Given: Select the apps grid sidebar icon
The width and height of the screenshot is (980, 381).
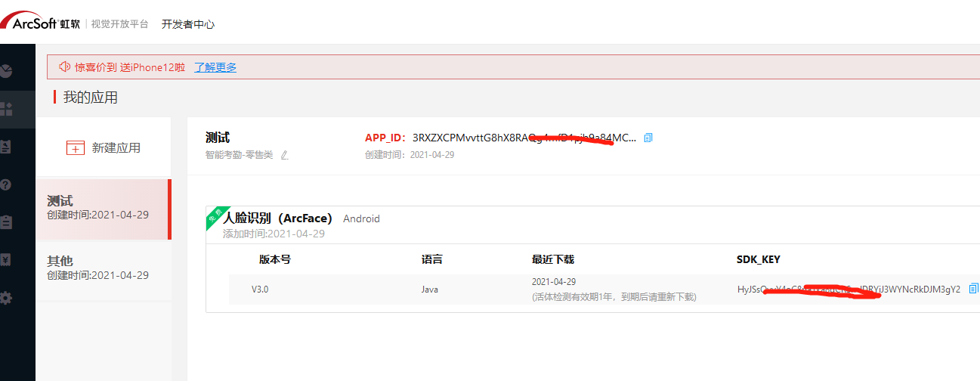Looking at the screenshot, I should (6, 109).
